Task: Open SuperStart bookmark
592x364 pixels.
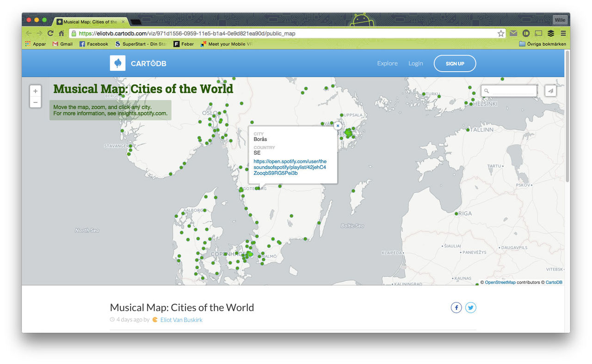Action: coord(141,44)
